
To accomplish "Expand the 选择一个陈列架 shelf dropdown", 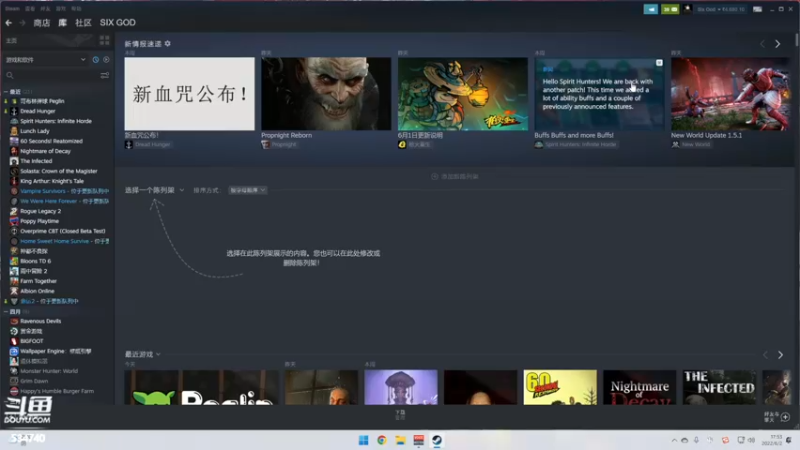I will 155,190.
